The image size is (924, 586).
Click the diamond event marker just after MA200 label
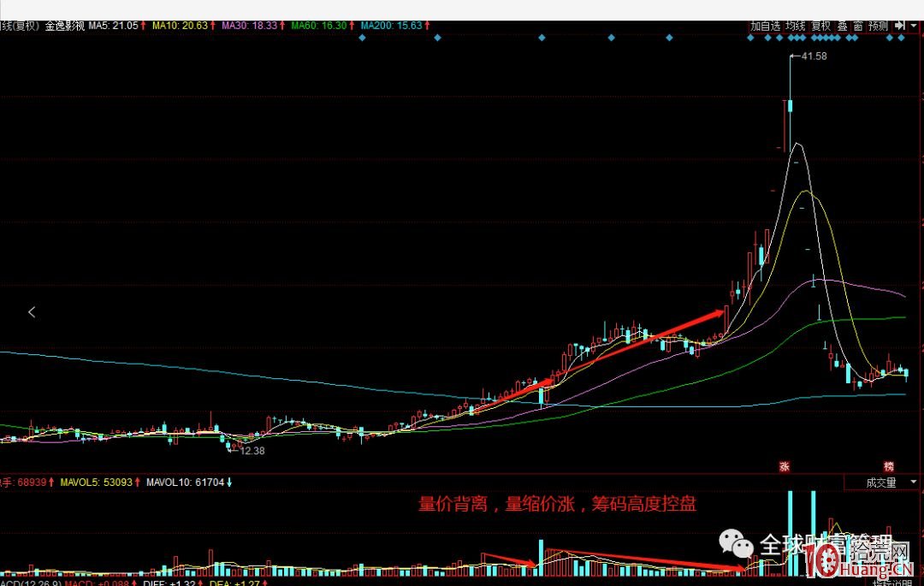point(437,38)
